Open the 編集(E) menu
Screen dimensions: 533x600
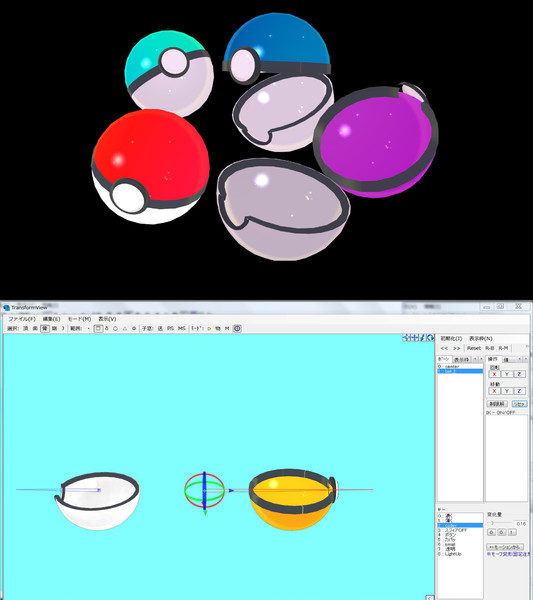[x=51, y=319]
